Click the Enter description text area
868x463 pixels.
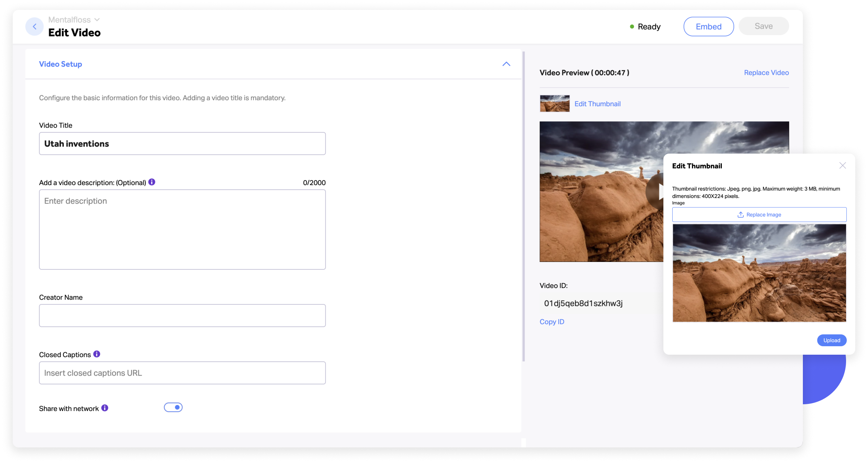tap(182, 229)
